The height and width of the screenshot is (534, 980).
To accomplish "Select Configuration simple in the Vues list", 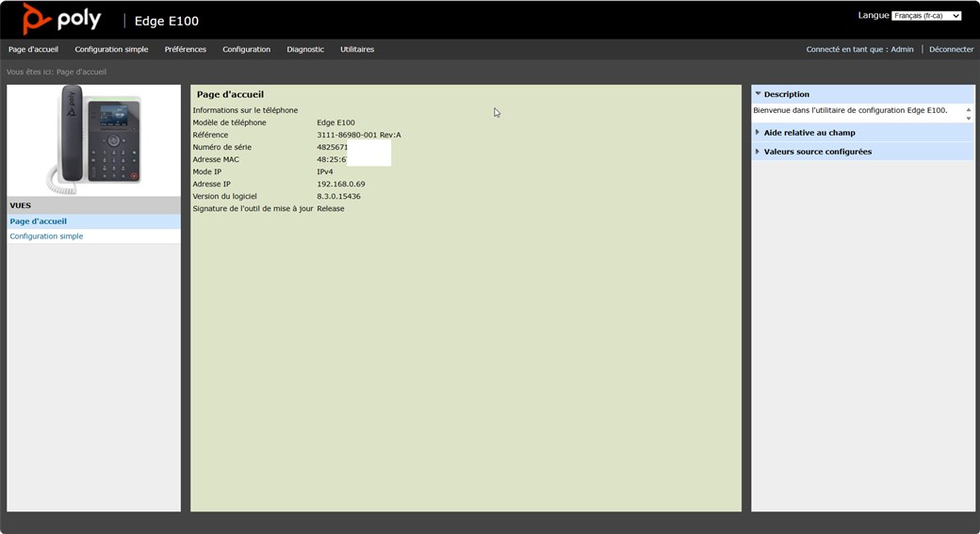I will pyautogui.click(x=46, y=236).
